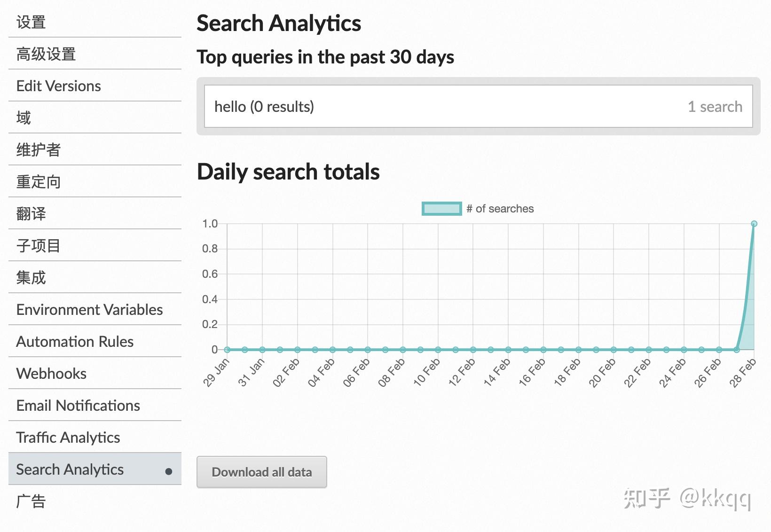Viewport: 771px width, 532px height.
Task: Select 子项目 subprojects in sidebar
Action: (39, 246)
